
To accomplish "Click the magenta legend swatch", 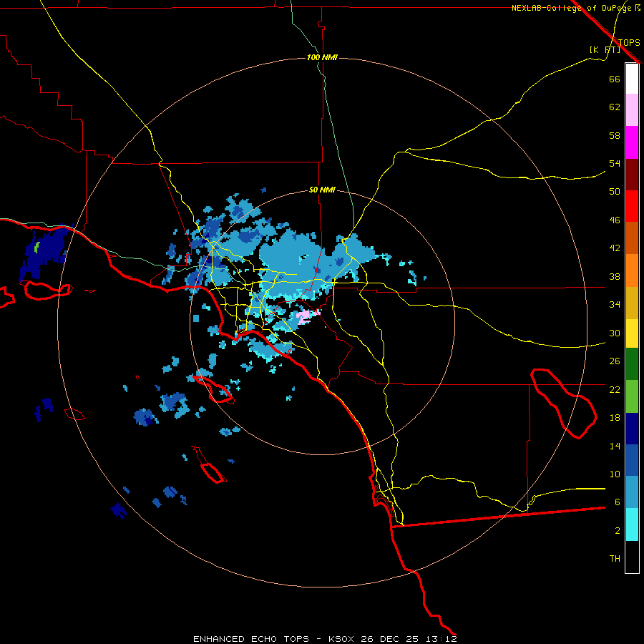I will pyautogui.click(x=632, y=142).
